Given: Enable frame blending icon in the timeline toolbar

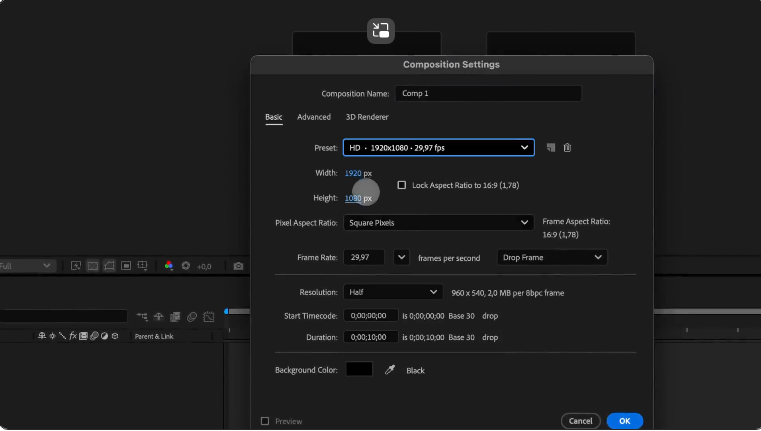Looking at the screenshot, I should (x=175, y=316).
